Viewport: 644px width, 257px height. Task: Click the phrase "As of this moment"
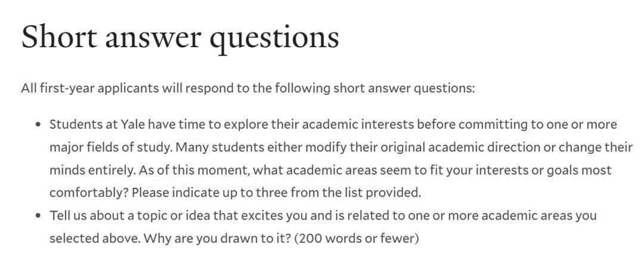(x=194, y=170)
